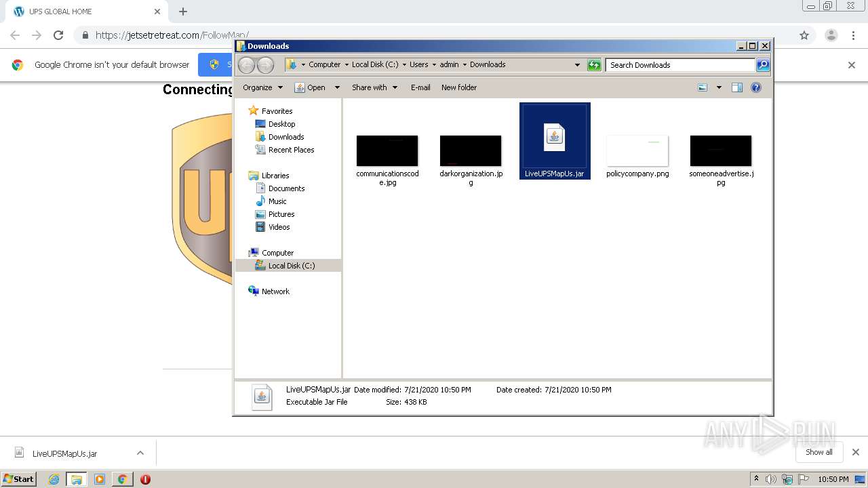Screen dimensions: 868x488
Task: Click the taskbar clock showing 10:50 PM
Action: pyautogui.click(x=833, y=479)
